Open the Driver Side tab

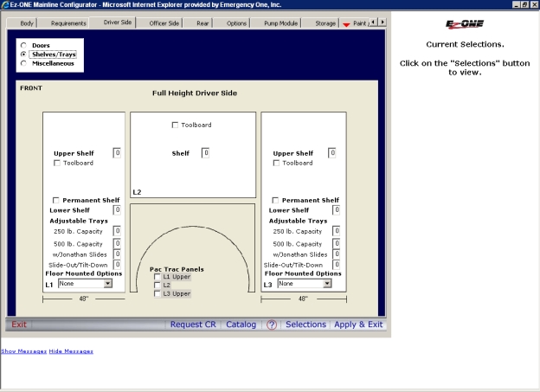coord(118,22)
